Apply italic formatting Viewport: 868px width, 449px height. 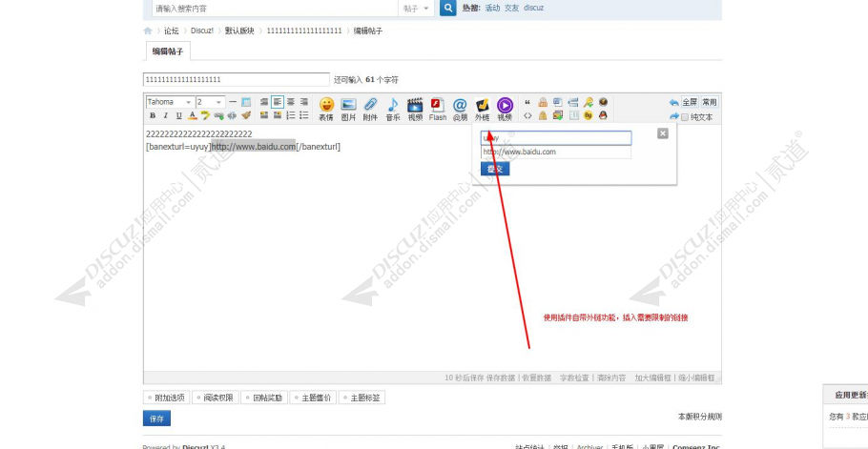(166, 115)
